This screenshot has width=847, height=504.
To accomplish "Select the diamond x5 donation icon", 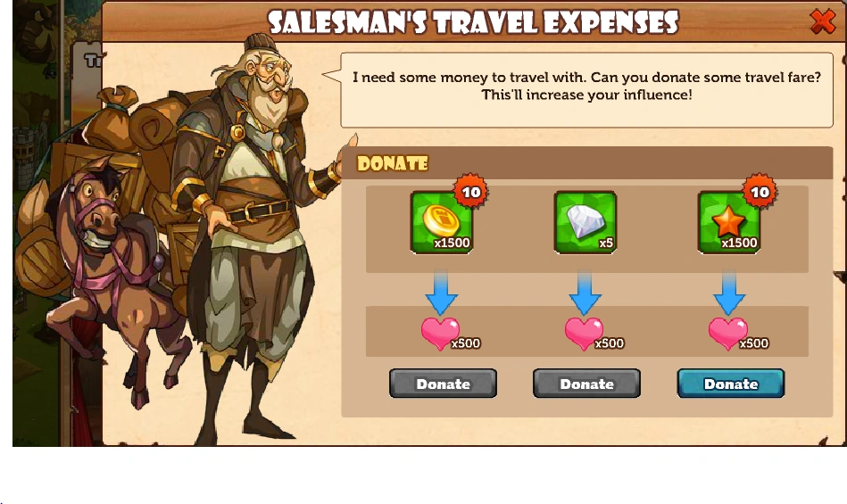I will click(585, 222).
